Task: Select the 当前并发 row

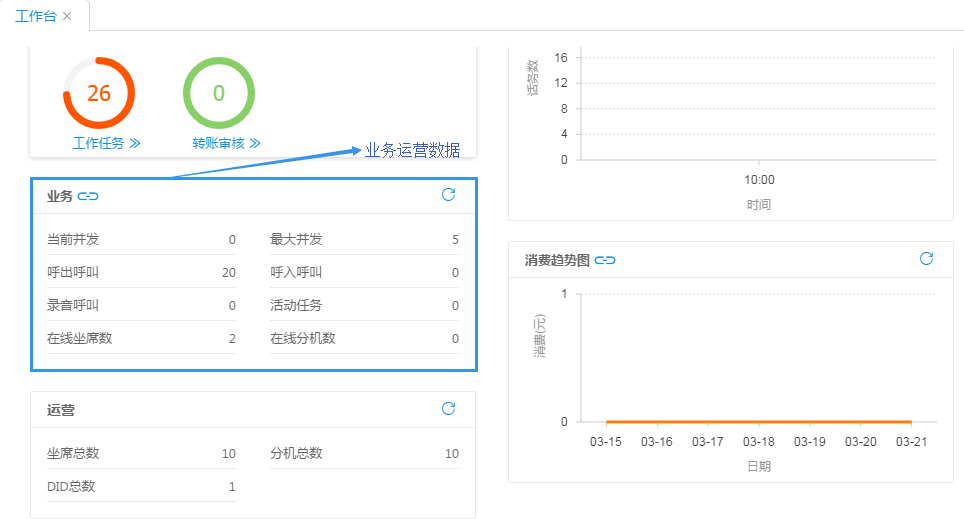Action: 141,239
